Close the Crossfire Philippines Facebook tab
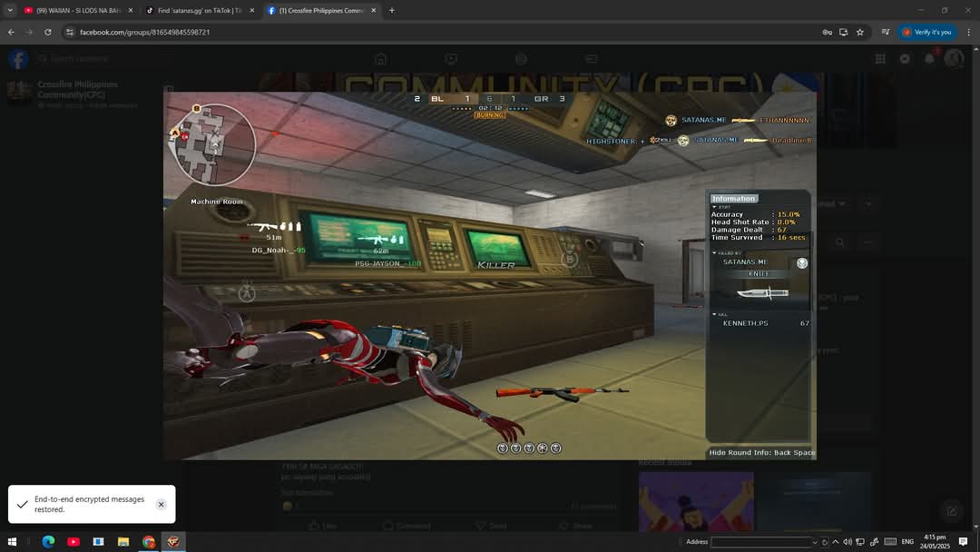This screenshot has height=552, width=980. point(373,11)
